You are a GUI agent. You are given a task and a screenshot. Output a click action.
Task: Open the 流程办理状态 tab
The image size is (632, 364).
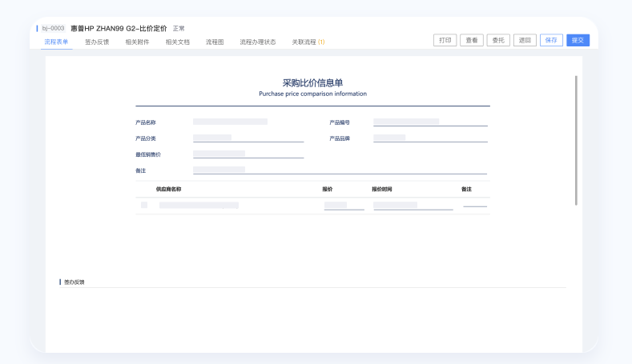pos(257,42)
